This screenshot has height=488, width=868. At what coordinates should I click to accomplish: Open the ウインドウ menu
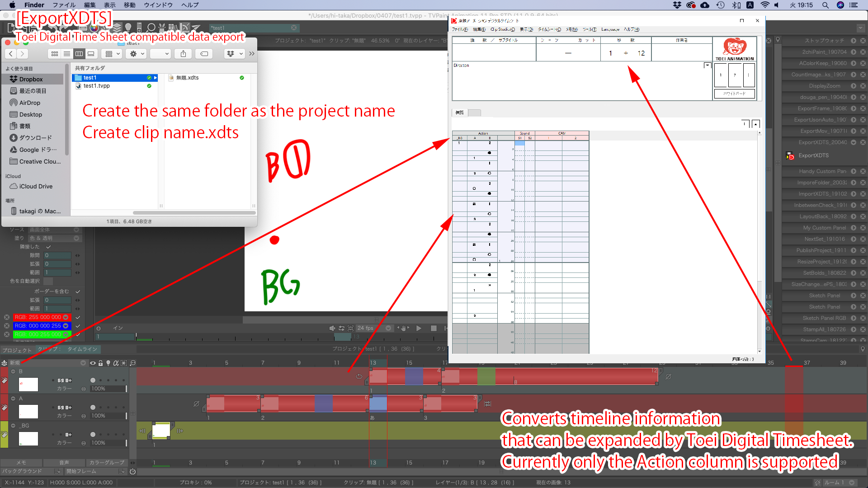[x=158, y=5]
